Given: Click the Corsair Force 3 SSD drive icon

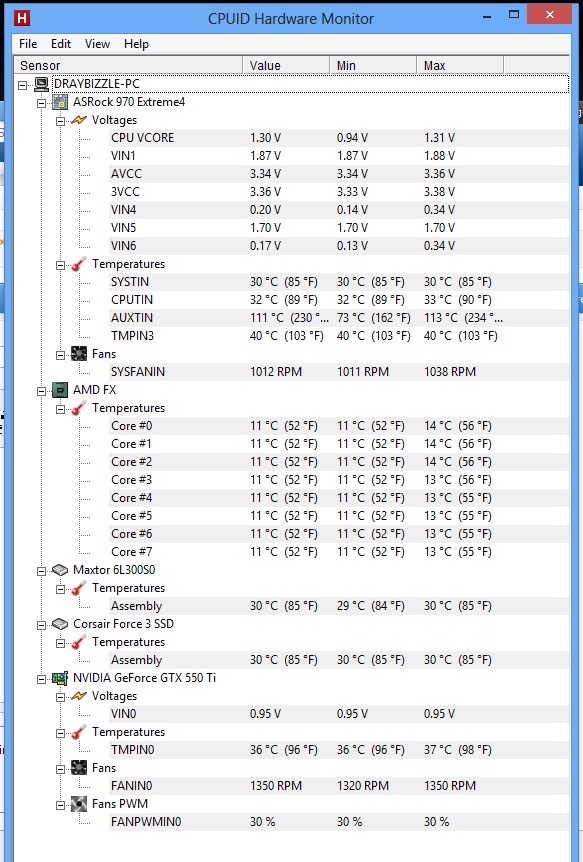Looking at the screenshot, I should (60, 624).
